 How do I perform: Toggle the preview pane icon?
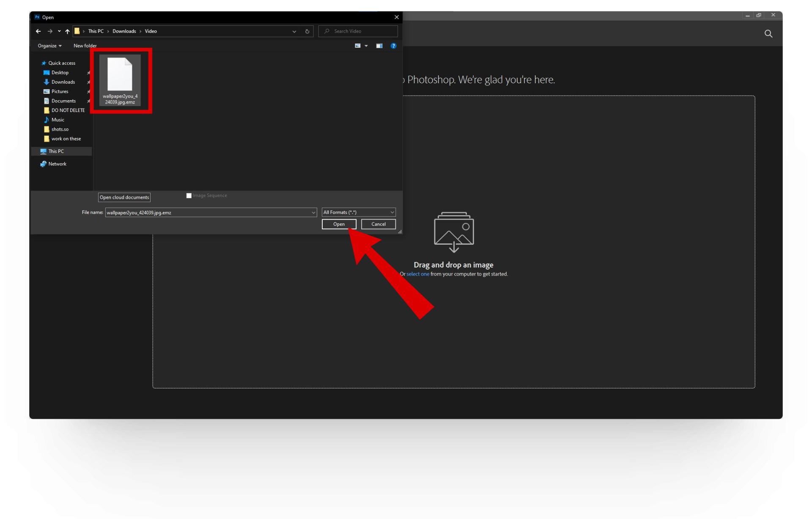coord(379,46)
